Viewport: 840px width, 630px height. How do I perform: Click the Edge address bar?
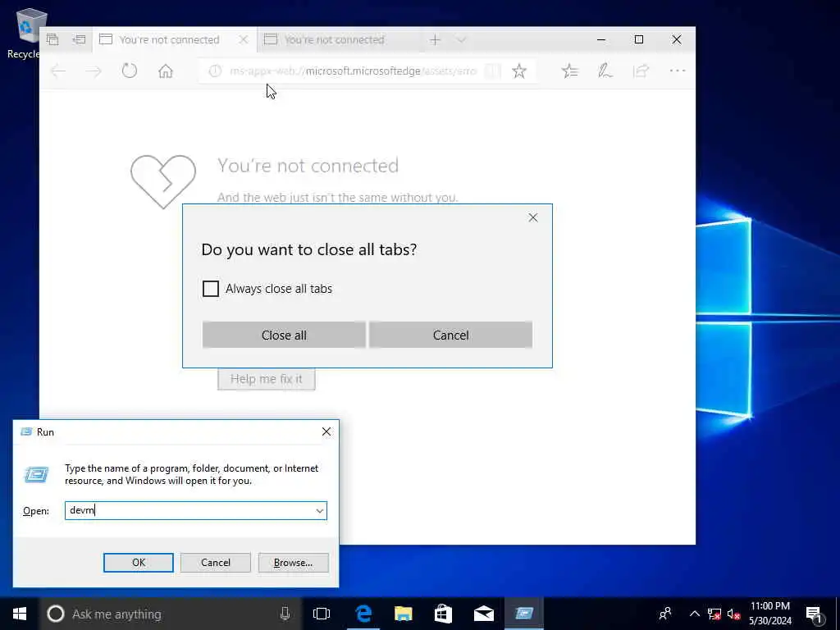351,71
